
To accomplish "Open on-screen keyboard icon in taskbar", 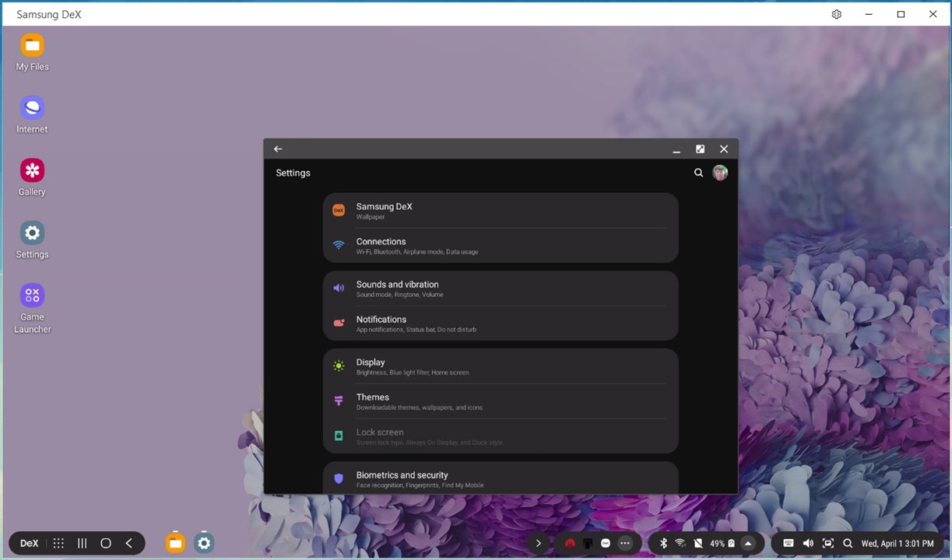I will [789, 544].
